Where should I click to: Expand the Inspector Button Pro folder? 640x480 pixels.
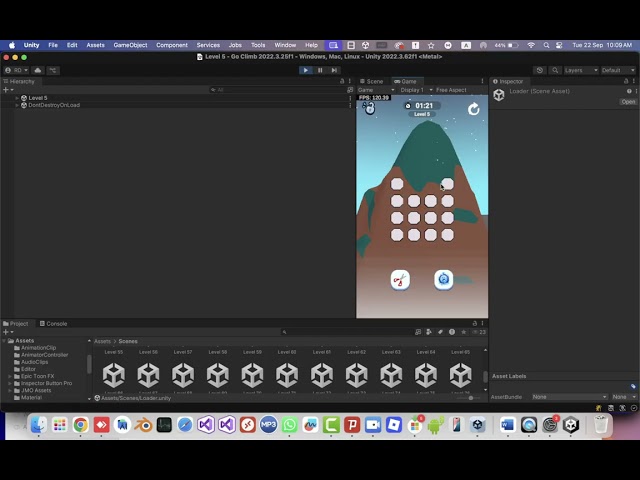coord(10,383)
